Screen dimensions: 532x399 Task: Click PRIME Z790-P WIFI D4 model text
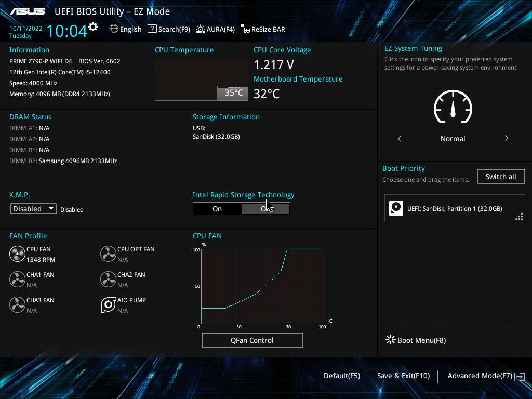tap(41, 61)
